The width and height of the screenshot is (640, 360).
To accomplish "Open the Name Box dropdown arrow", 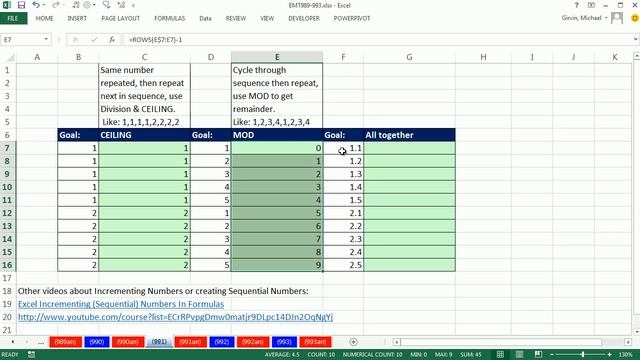I will (x=46, y=39).
